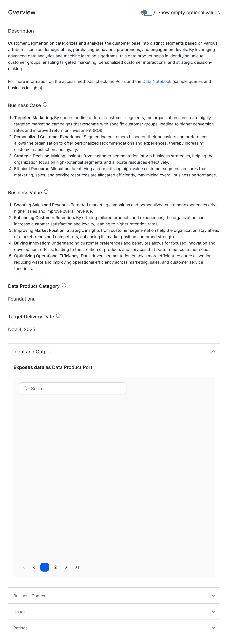
Task: Go to previous page of ports
Action: [x=34, y=567]
